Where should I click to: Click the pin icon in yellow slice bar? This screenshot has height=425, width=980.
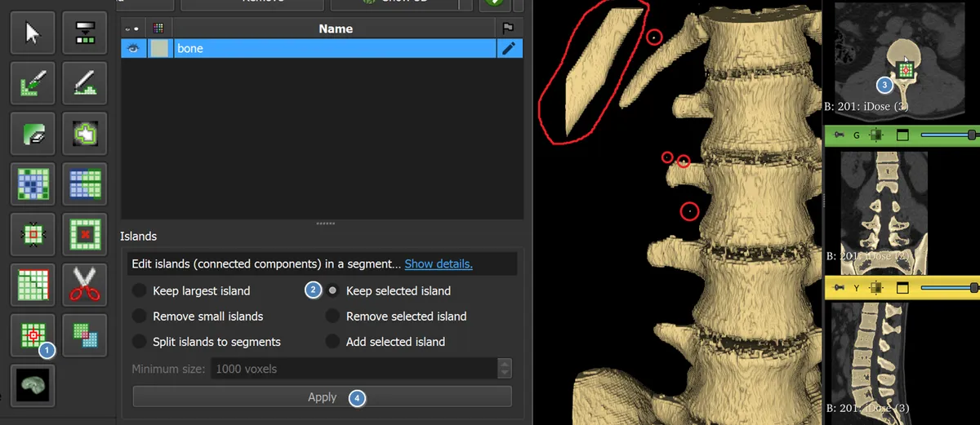[x=839, y=288]
